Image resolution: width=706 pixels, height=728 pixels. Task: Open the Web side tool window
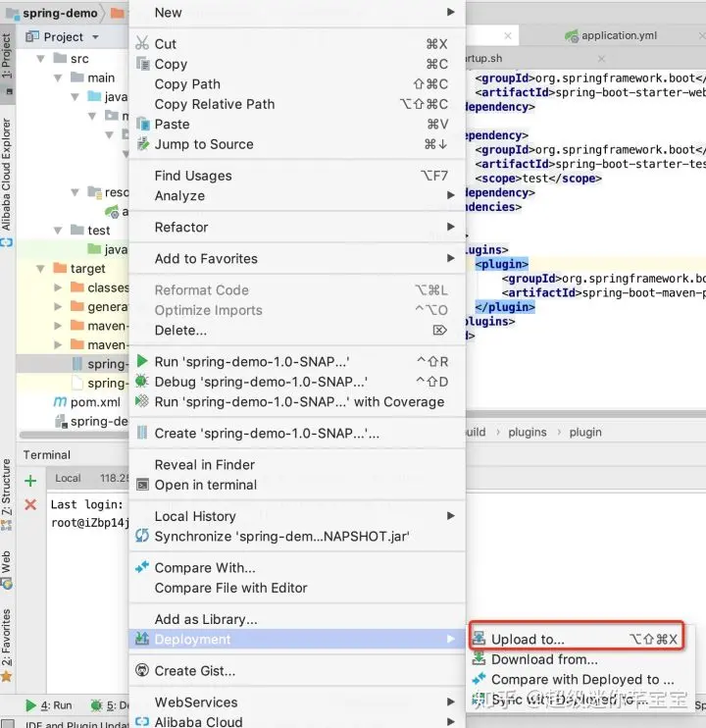7,570
